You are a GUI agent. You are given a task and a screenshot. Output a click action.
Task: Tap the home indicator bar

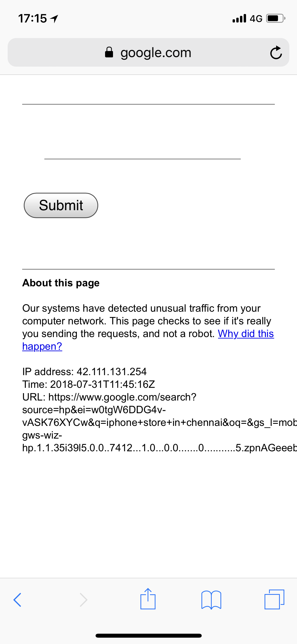coord(148,636)
